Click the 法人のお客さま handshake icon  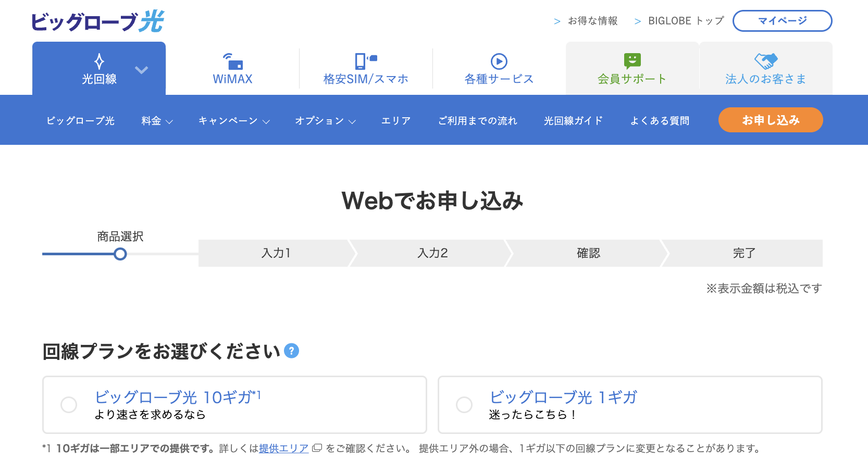(766, 61)
